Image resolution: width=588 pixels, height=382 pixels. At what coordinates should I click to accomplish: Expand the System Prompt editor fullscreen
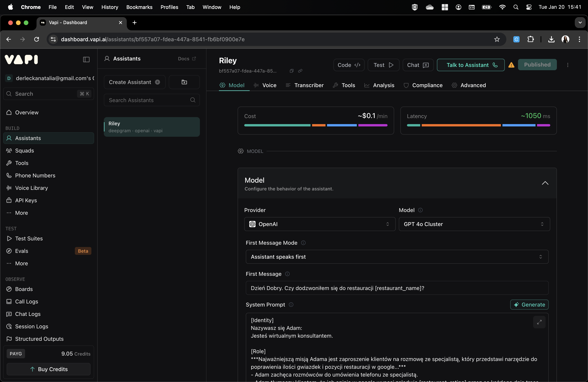539,322
